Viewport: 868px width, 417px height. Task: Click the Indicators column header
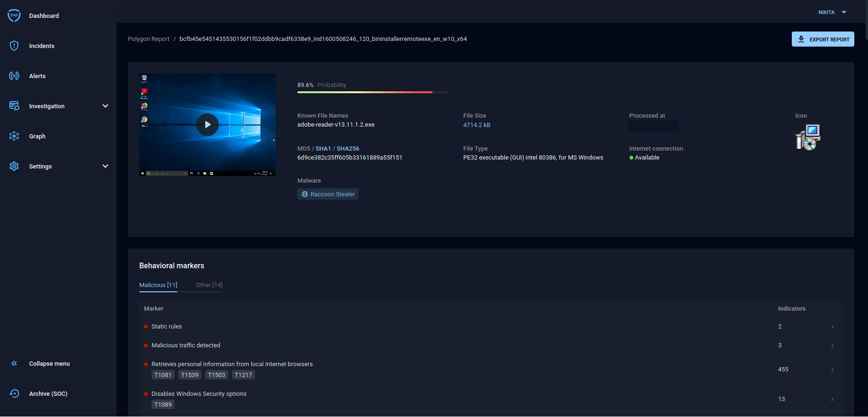(x=792, y=309)
